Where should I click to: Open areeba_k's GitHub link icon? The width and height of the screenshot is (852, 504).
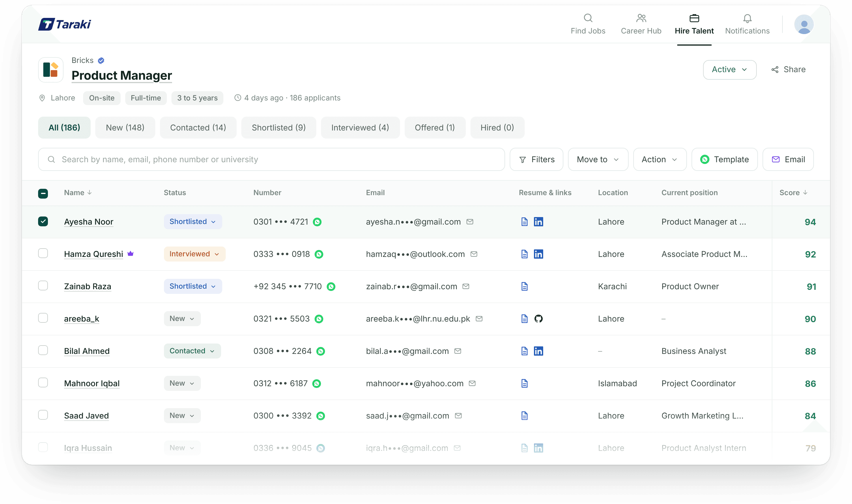point(538,319)
